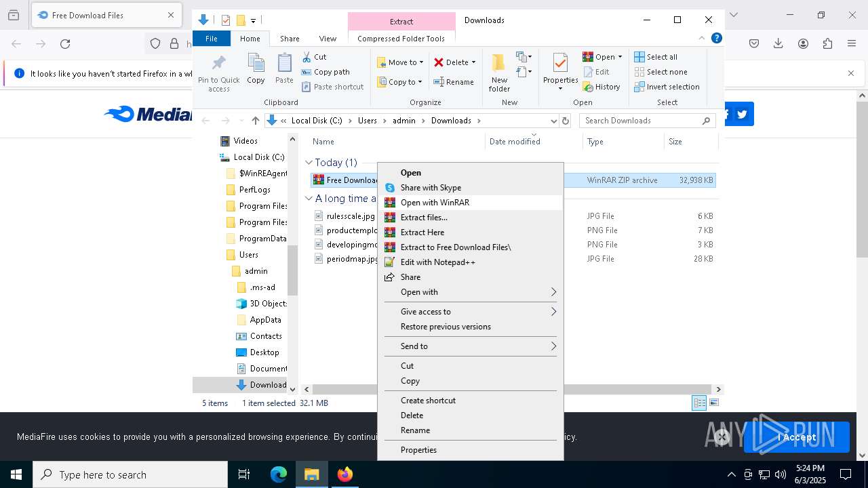Switch to the Share ribbon tab
This screenshot has width=868, height=488.
[290, 39]
